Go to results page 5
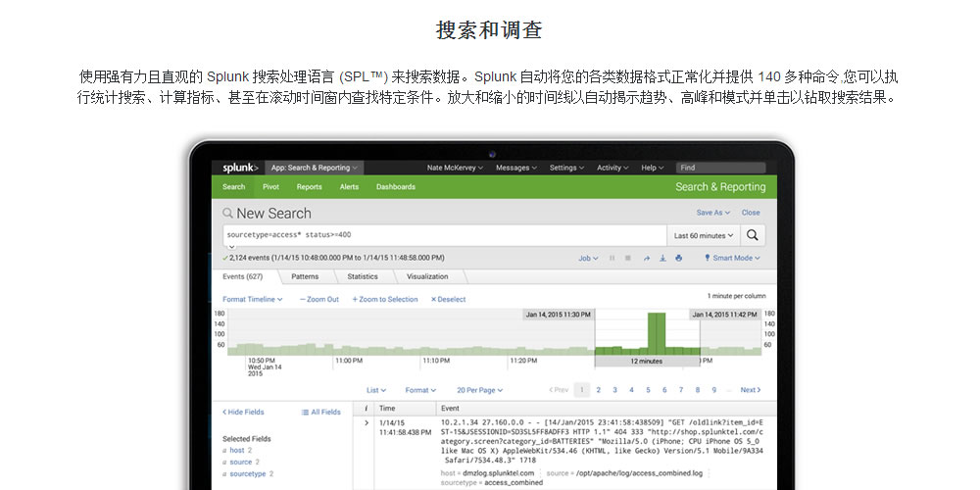Screen dimensions: 980x490 point(648,390)
